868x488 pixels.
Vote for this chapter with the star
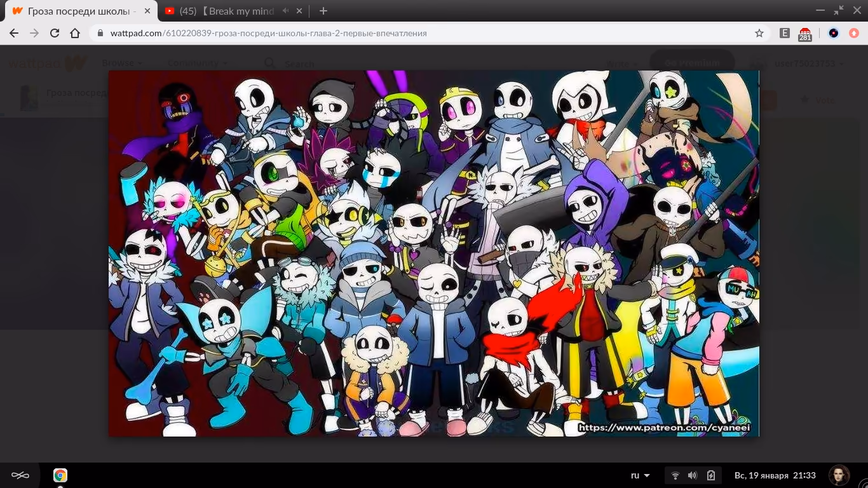point(817,100)
